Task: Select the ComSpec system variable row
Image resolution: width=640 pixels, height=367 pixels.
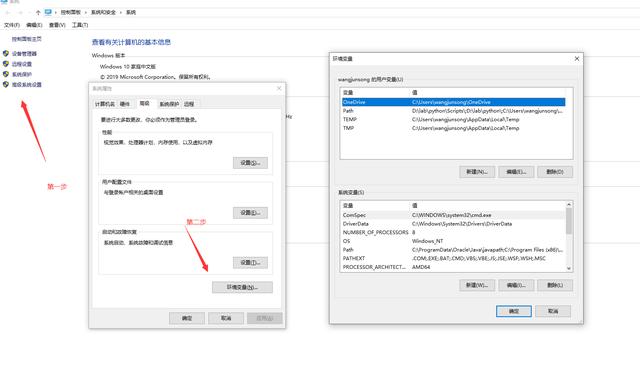Action: (x=453, y=215)
